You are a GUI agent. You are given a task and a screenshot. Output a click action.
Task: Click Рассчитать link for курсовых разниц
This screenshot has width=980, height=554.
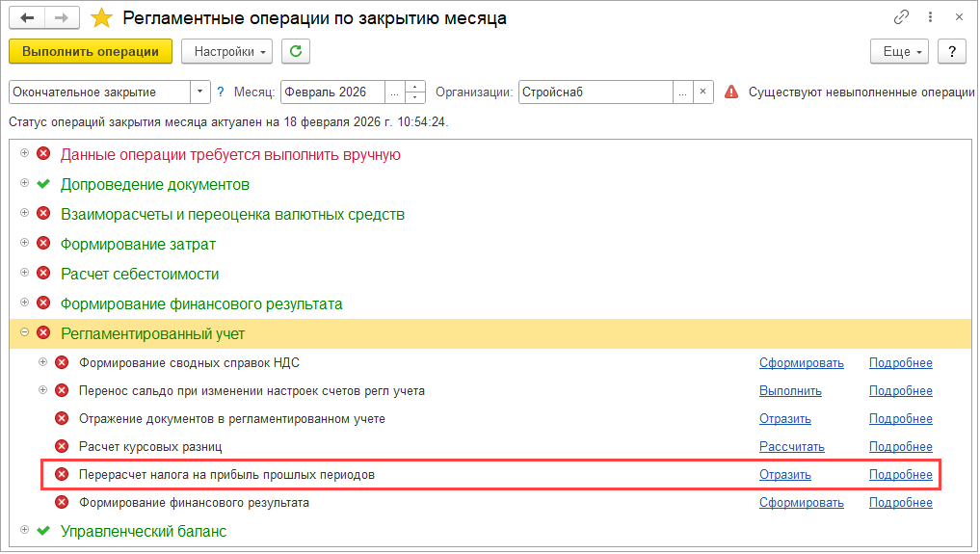click(x=791, y=447)
